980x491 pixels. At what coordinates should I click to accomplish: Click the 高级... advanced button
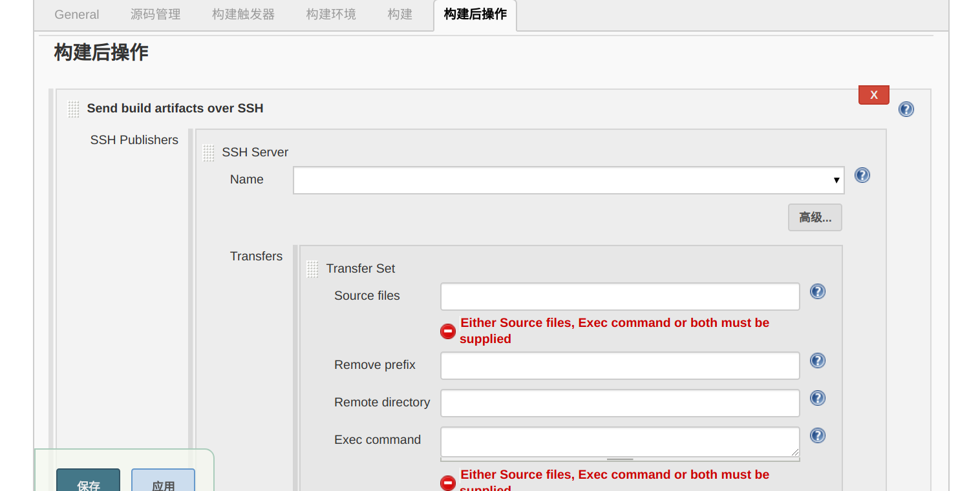click(815, 218)
